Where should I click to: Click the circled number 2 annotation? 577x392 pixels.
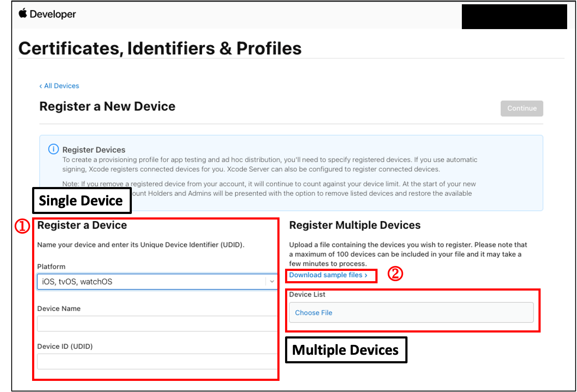[x=395, y=273]
